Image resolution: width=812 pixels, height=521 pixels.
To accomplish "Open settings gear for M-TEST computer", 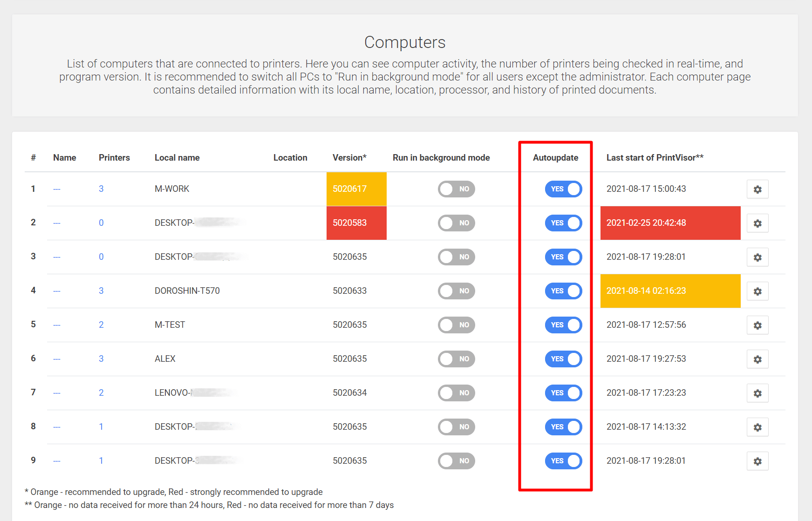I will pyautogui.click(x=757, y=325).
